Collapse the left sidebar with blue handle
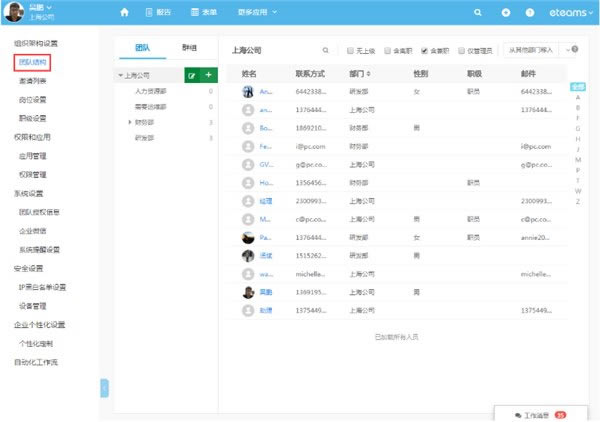The width and height of the screenshot is (600, 422). [104, 388]
